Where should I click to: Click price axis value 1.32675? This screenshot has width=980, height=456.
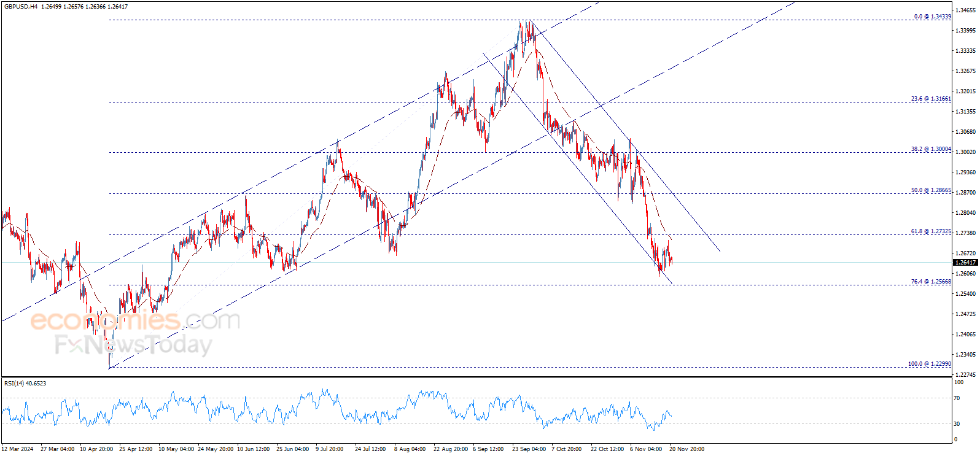966,71
